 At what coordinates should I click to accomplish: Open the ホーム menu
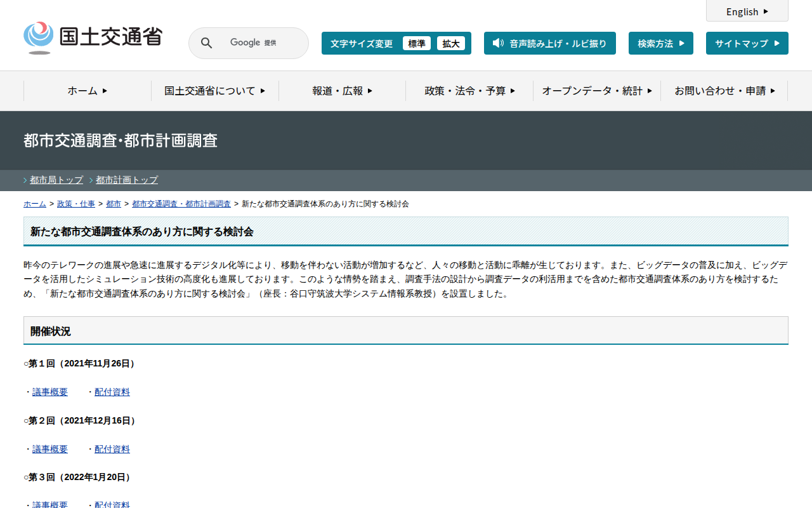point(88,91)
